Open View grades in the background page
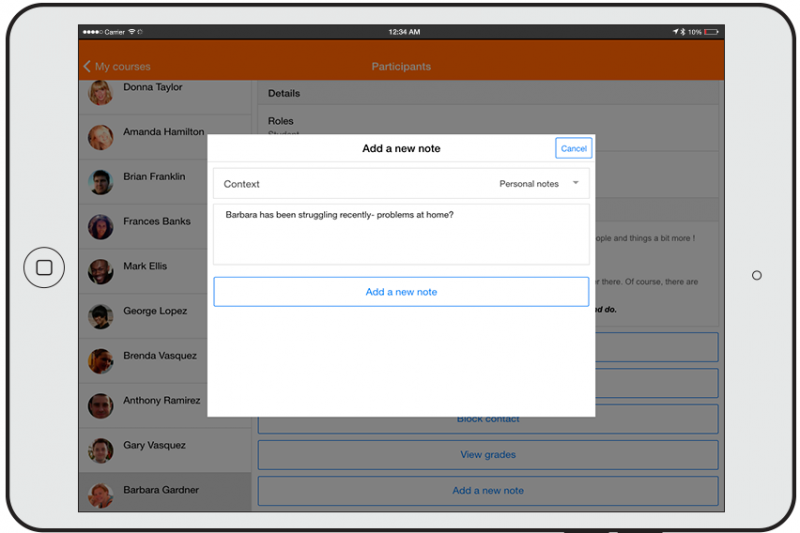This screenshot has width=800, height=533. (488, 454)
